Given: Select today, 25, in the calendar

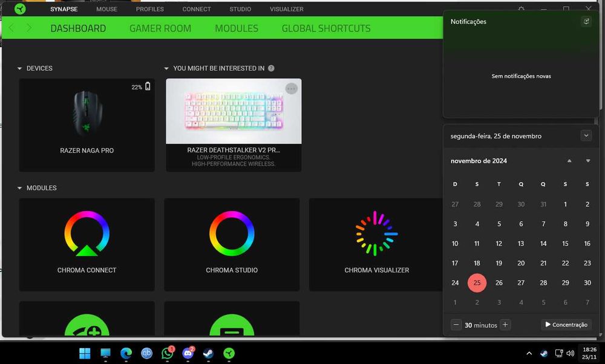Looking at the screenshot, I should click(477, 282).
